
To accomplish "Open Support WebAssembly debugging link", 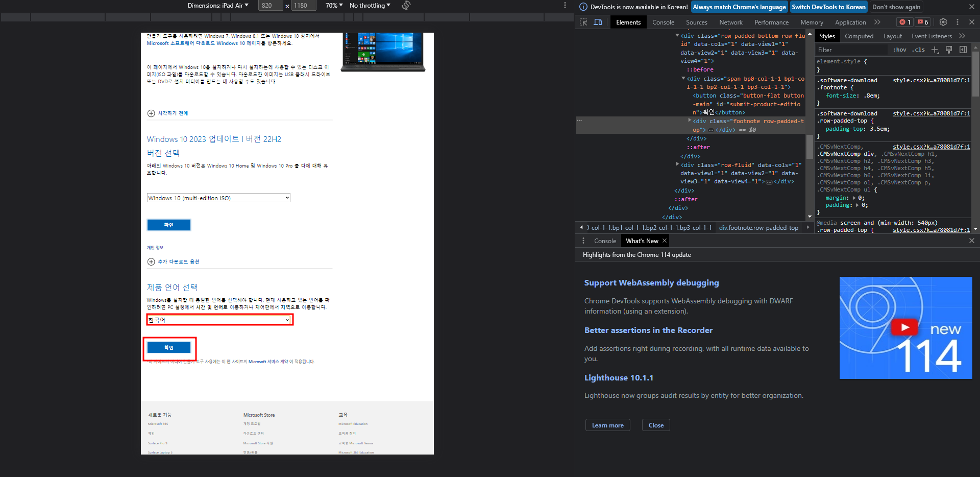I will tap(651, 282).
